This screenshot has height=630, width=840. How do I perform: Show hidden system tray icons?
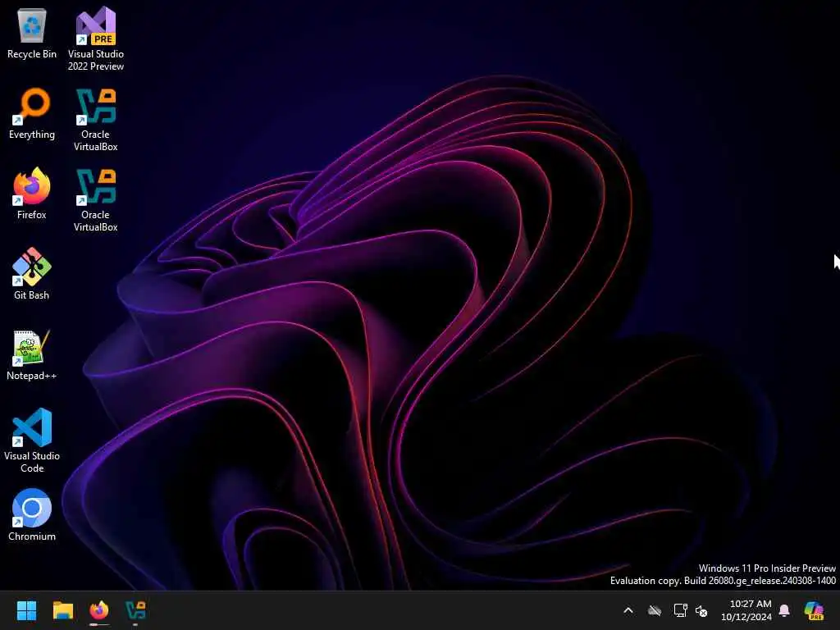tap(628, 610)
